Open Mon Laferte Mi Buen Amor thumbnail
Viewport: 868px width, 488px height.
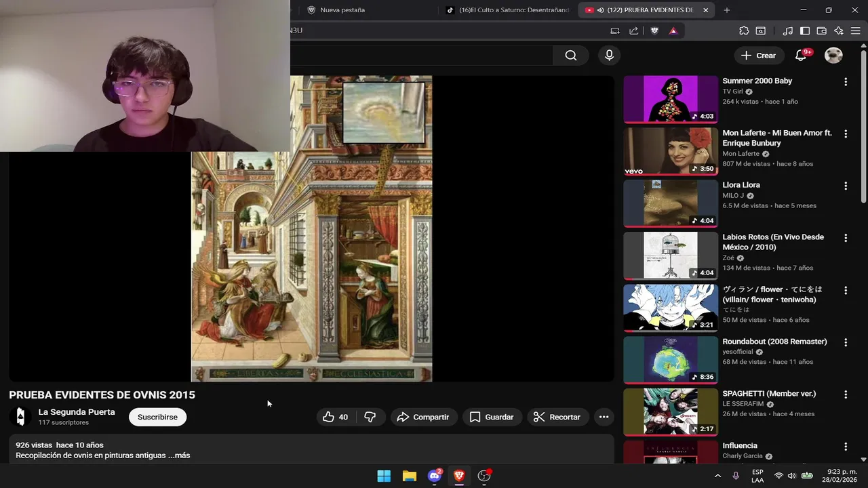(x=671, y=151)
